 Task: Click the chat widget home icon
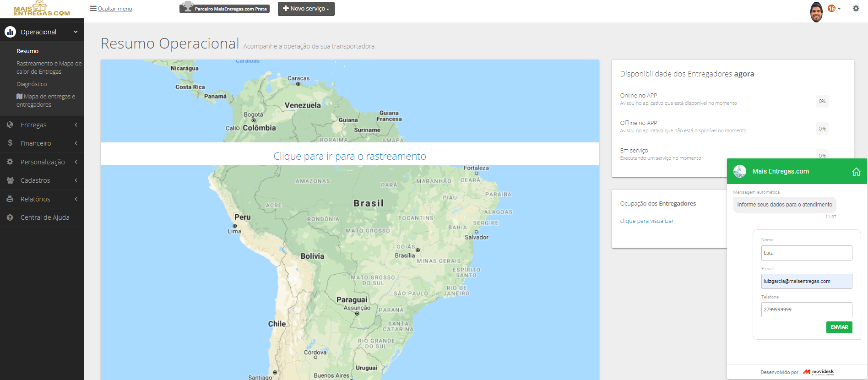(x=856, y=172)
